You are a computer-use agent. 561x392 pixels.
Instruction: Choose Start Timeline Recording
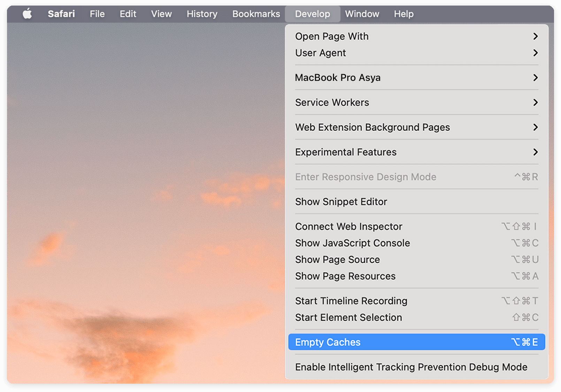click(x=417, y=301)
